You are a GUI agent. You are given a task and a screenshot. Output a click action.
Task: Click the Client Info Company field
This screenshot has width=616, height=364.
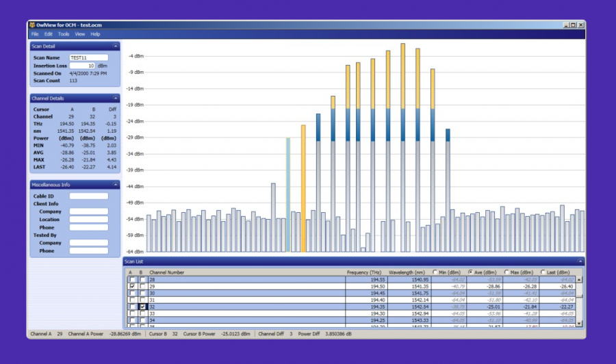coord(89,211)
